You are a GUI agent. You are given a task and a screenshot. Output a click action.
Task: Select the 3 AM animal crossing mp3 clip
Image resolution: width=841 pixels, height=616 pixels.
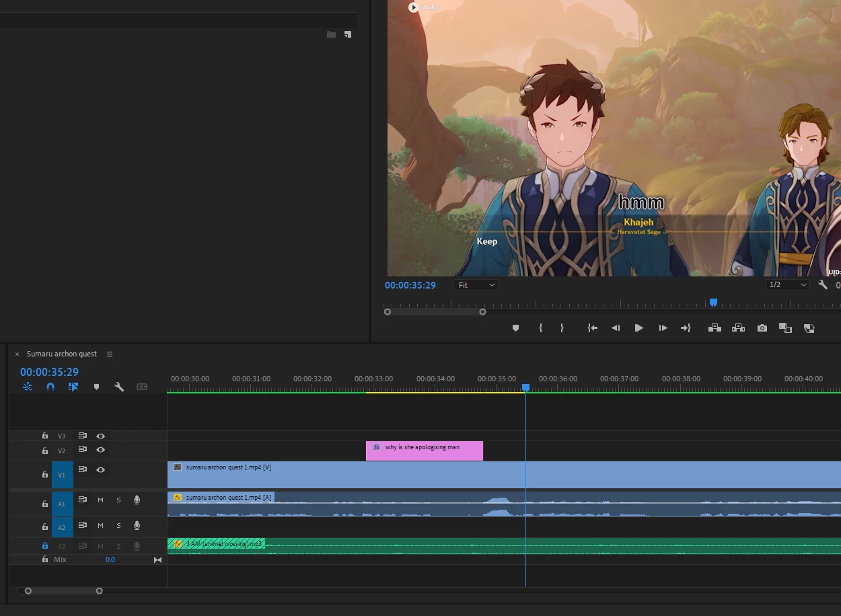(x=504, y=546)
